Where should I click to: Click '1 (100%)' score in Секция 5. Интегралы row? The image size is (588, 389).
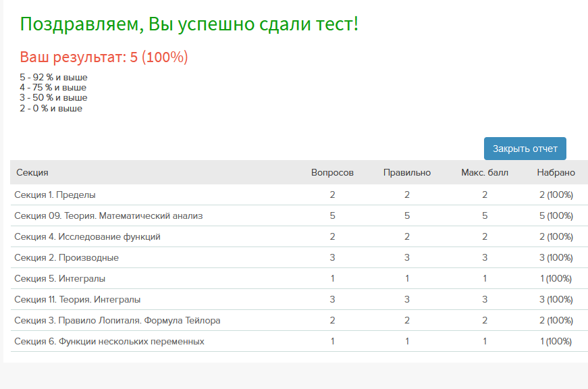(556, 279)
